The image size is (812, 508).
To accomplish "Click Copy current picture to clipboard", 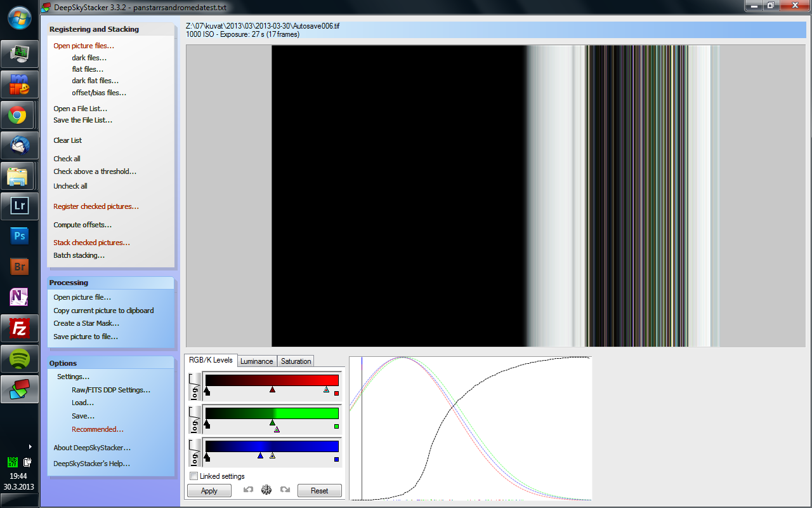I will click(103, 311).
